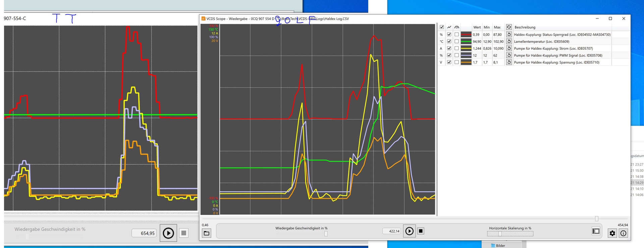Image resolution: width=644 pixels, height=248 pixels.
Task: Click the 654,95 time field in left window
Action: [144, 233]
